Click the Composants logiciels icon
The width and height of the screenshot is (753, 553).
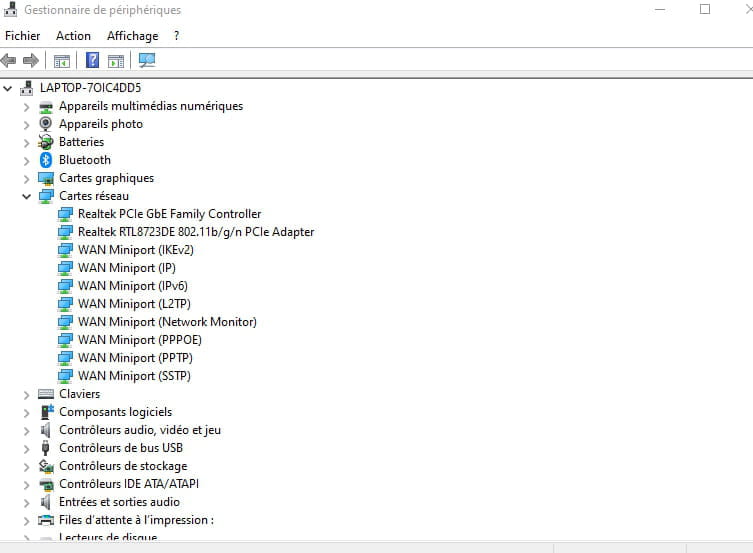[x=47, y=412]
